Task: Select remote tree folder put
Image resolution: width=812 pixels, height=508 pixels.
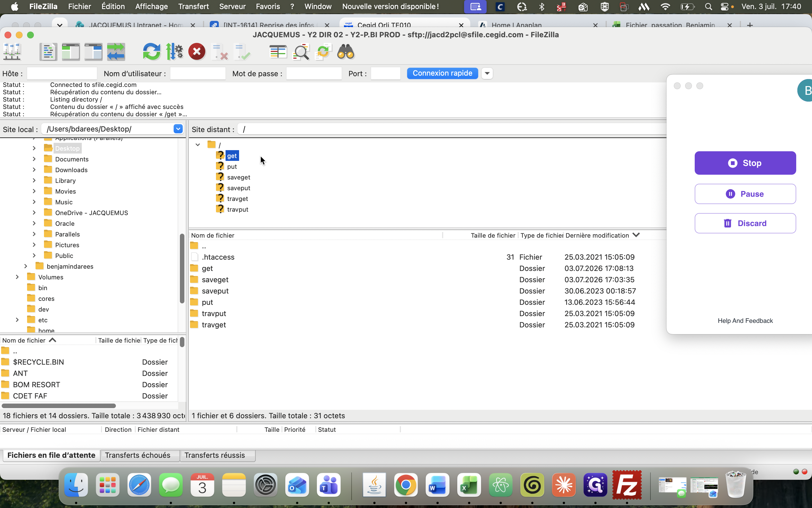Action: (232, 166)
